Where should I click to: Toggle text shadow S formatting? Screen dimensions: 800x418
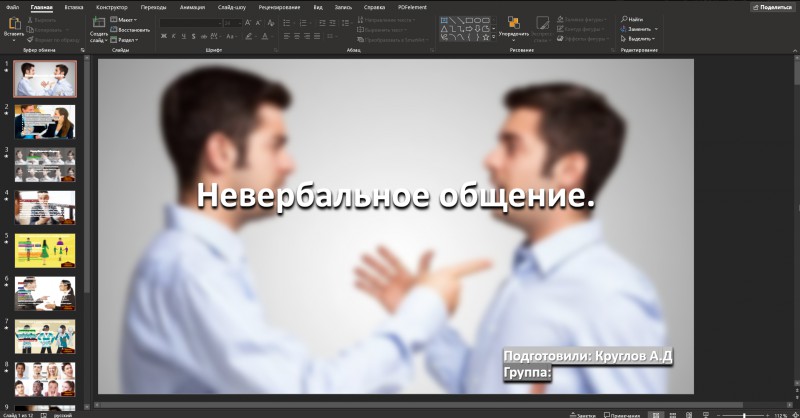[193, 36]
